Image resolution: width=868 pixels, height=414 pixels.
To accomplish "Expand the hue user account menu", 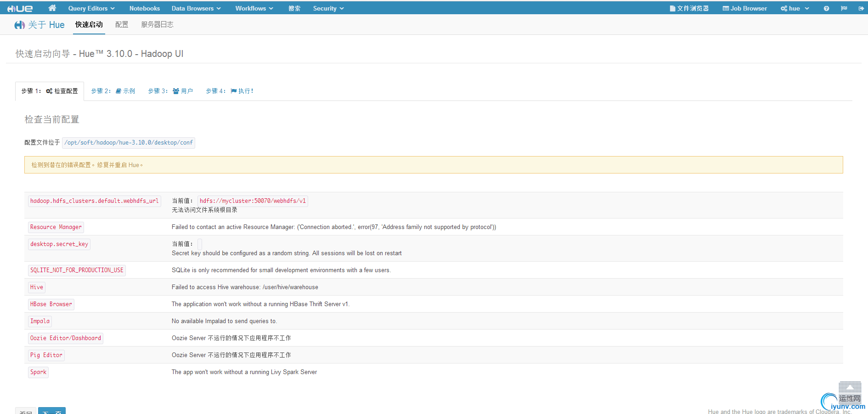I will 795,8.
